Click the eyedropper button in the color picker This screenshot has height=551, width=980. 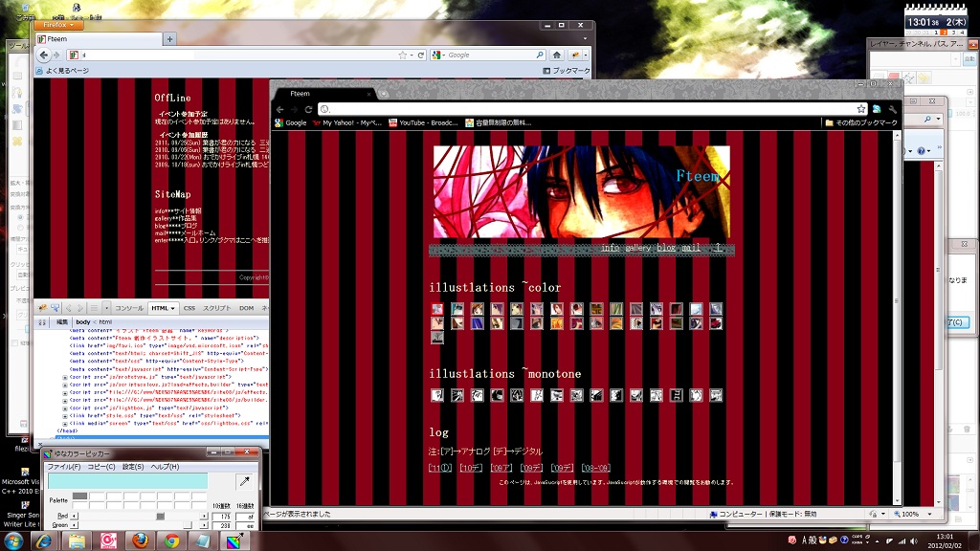[244, 481]
